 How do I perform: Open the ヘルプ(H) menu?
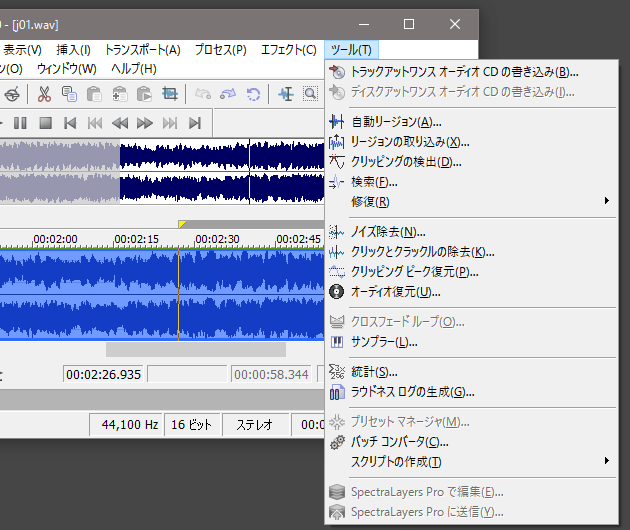tap(134, 69)
